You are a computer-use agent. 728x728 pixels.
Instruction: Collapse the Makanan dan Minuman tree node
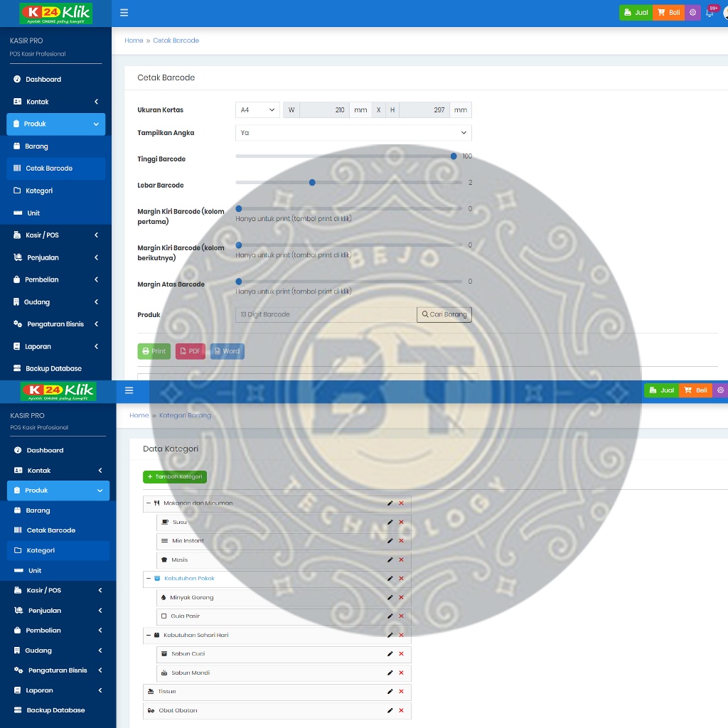(x=149, y=503)
